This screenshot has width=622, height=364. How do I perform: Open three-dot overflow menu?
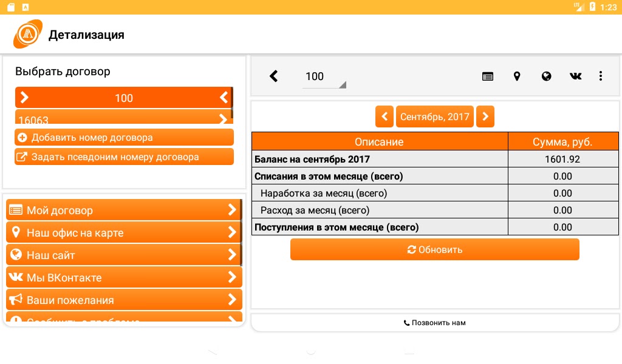pos(600,76)
